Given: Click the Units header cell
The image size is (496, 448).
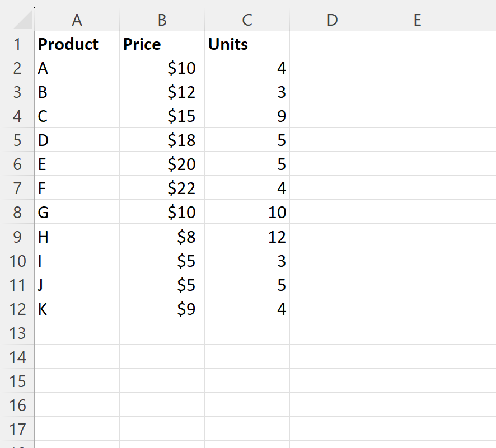Looking at the screenshot, I should 247,44.
